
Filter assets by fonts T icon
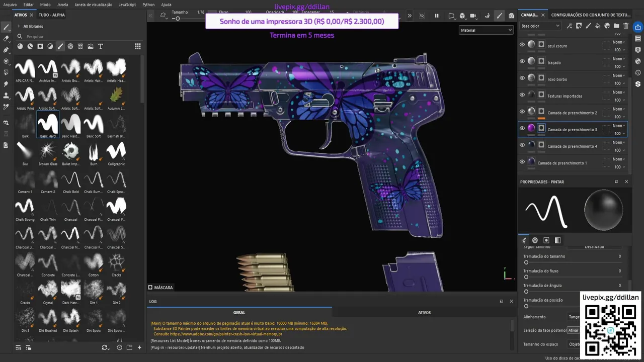[x=101, y=46]
